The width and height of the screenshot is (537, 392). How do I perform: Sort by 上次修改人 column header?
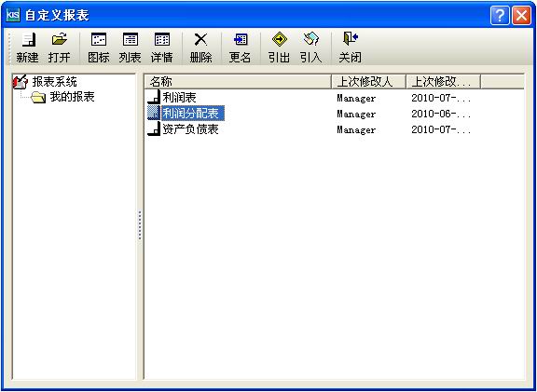(x=368, y=82)
